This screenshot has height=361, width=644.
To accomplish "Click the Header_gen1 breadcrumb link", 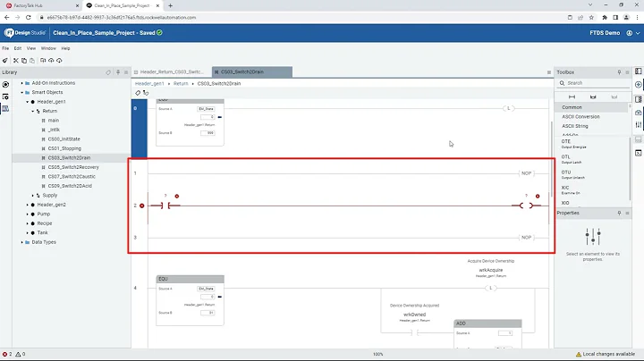I will coord(149,83).
